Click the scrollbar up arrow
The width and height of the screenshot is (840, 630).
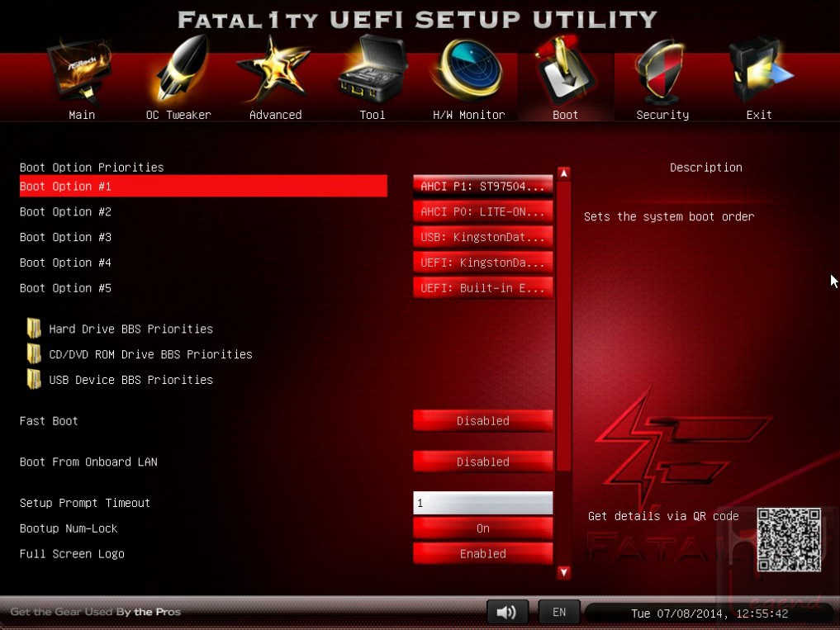pos(563,173)
